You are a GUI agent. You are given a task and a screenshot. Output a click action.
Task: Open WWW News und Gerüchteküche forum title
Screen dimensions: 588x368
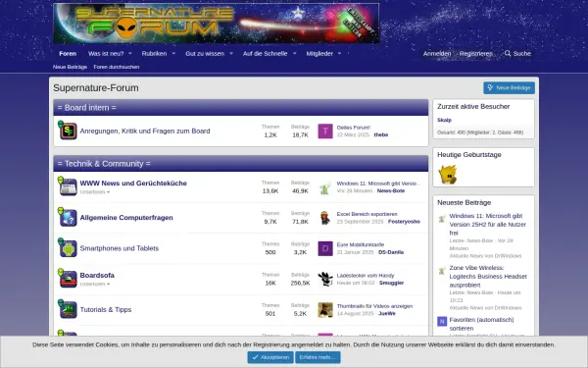(x=133, y=184)
